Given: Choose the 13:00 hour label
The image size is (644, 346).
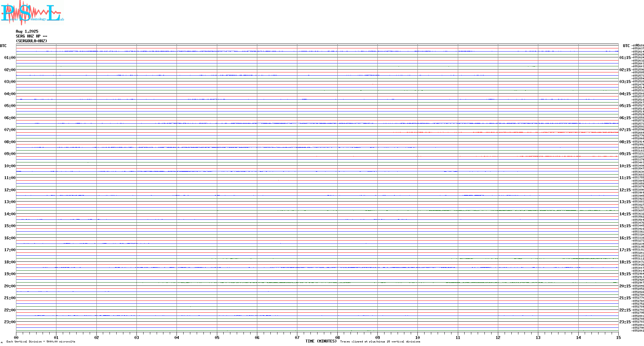Looking at the screenshot, I should [x=10, y=202].
